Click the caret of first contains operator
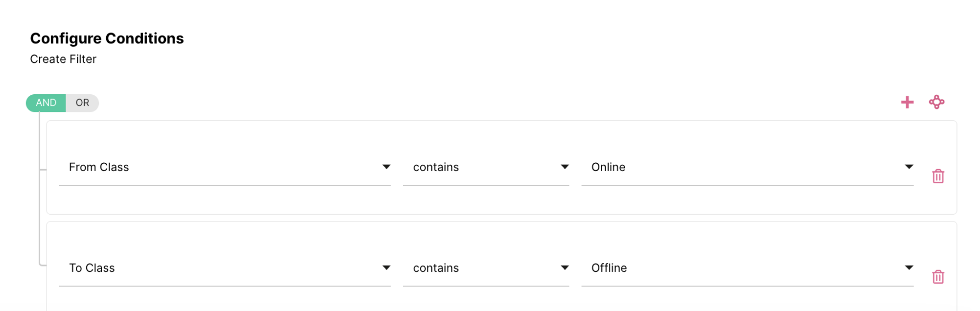 pos(565,167)
